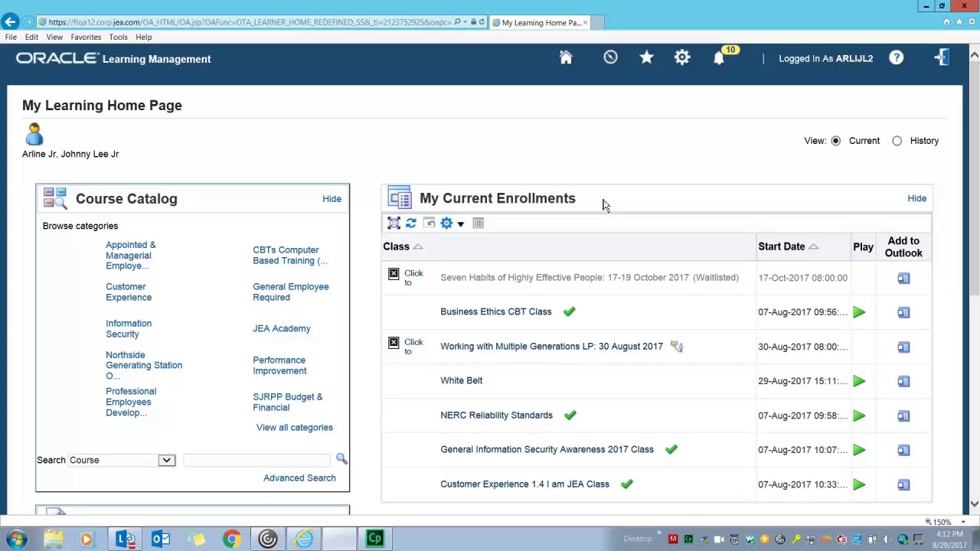Select the History view radio button
The width and height of the screenshot is (980, 551).
coord(897,141)
